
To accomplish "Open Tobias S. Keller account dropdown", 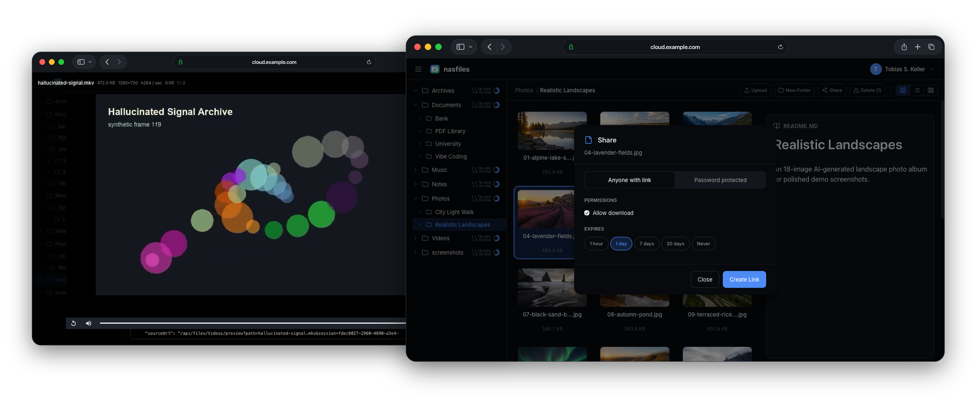I will [x=902, y=69].
